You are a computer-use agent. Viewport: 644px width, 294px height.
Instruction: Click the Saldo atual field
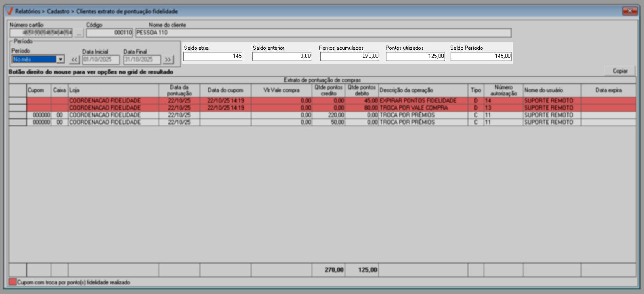click(x=213, y=56)
